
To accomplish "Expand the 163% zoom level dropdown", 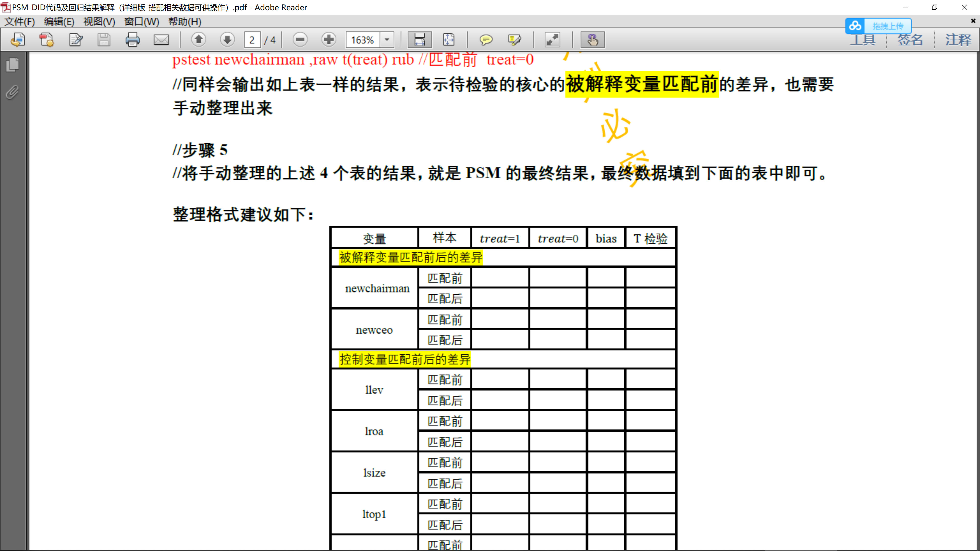I will [x=387, y=40].
